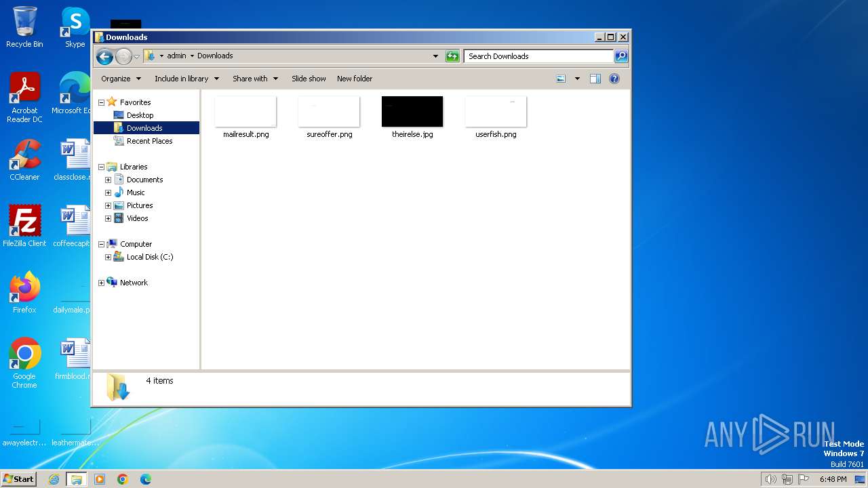
Task: Click Internet Explorer in the taskbar
Action: click(54, 479)
